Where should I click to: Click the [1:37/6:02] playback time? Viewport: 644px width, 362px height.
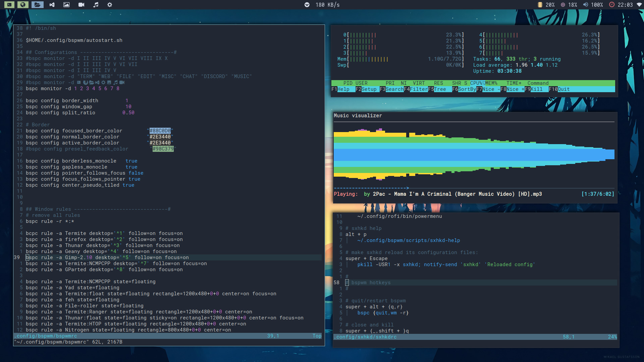598,194
